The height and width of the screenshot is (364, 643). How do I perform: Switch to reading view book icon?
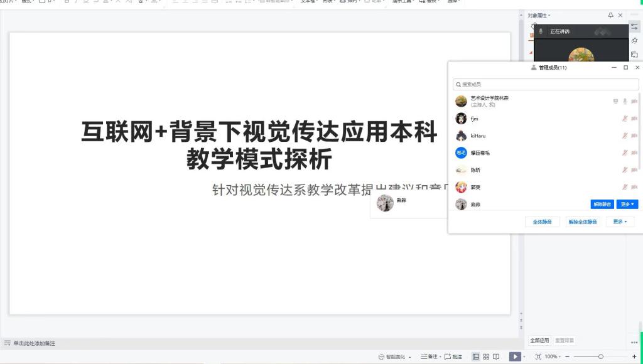(x=496, y=356)
